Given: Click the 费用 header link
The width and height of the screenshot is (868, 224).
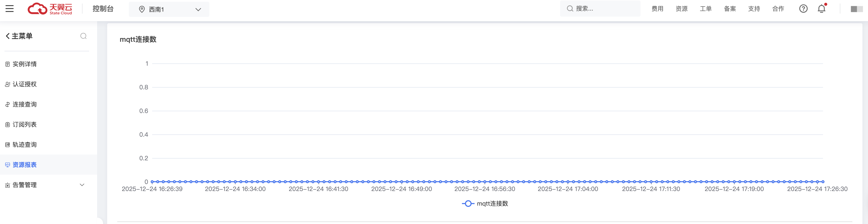Looking at the screenshot, I should [657, 9].
